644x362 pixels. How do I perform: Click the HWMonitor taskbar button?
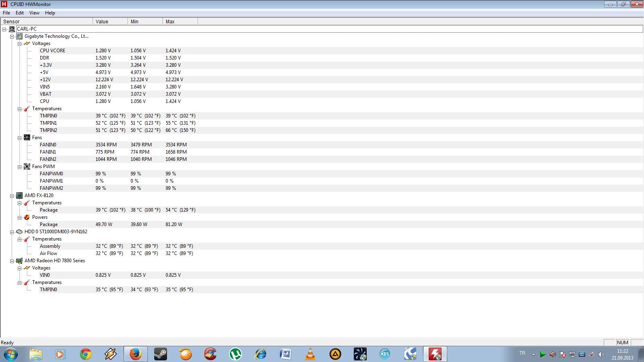point(435,354)
